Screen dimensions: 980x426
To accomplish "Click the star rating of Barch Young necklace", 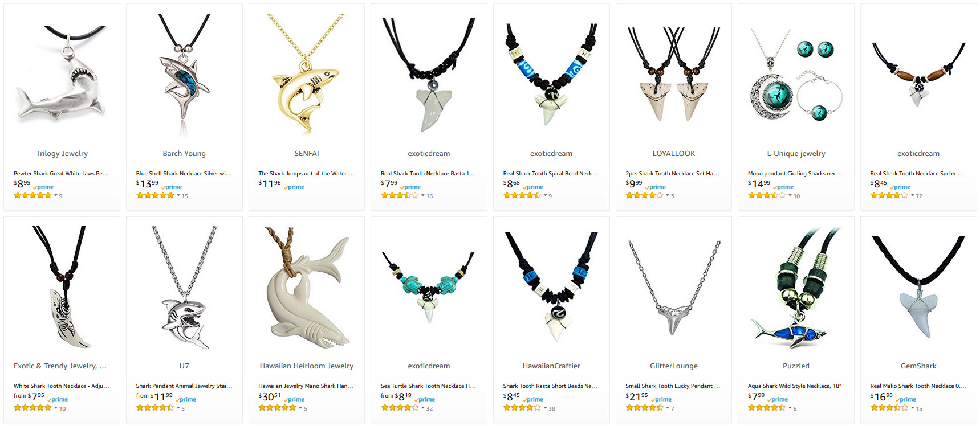I will click(155, 195).
